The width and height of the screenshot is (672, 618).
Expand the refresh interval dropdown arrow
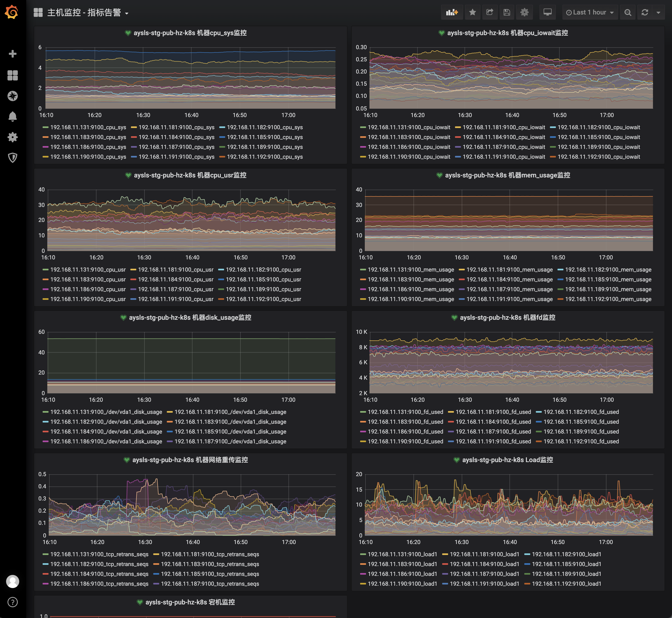tap(658, 12)
